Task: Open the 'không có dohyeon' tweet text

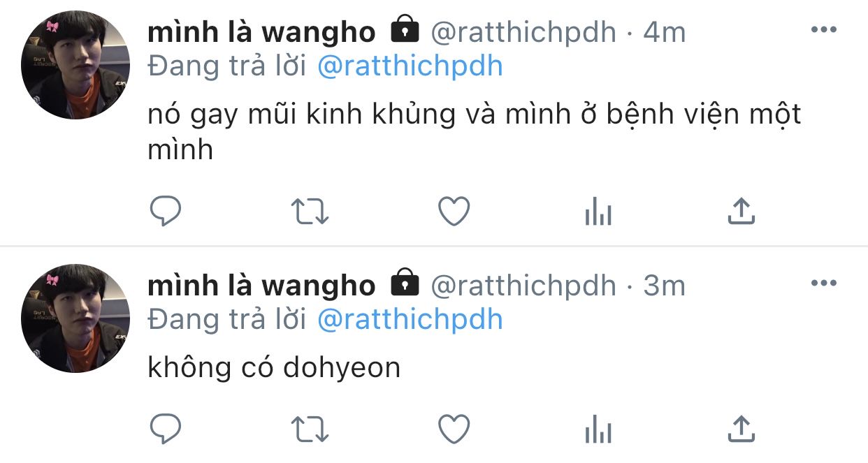Action: point(274,367)
